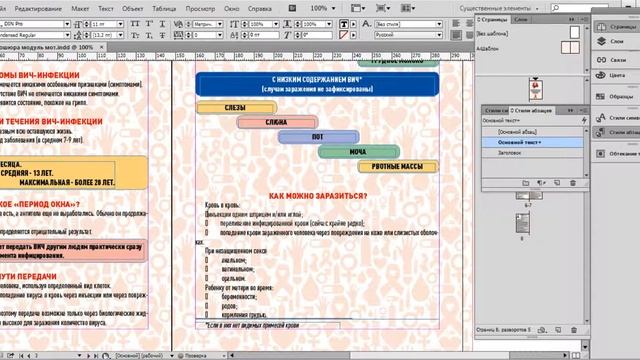Click the text fill color T icon
The height and width of the screenshot is (360, 640).
coord(344,24)
